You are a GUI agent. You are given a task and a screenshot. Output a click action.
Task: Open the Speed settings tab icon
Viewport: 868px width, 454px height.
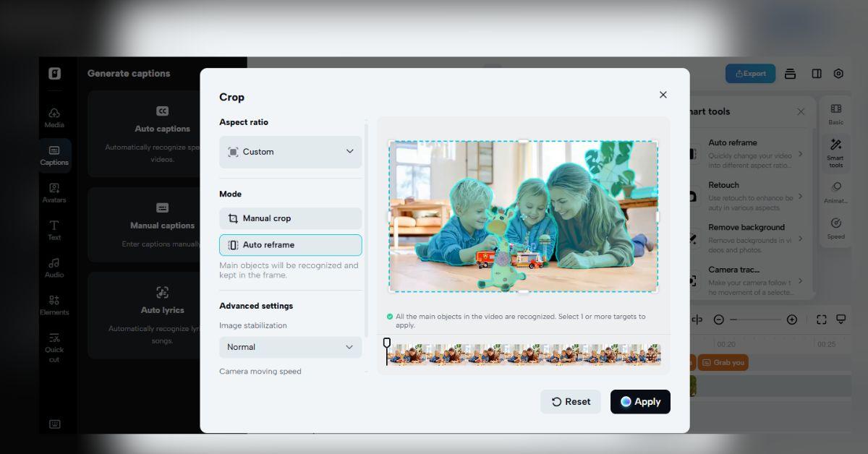pos(835,228)
